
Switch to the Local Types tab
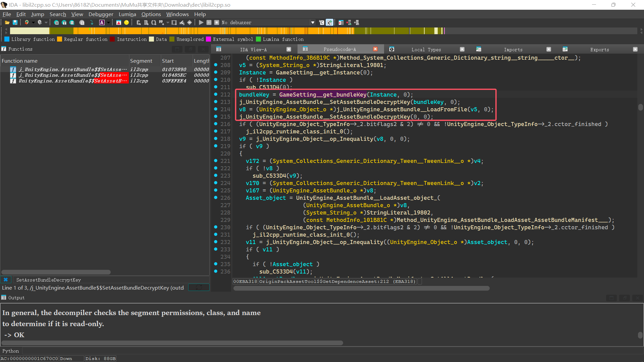[426, 49]
